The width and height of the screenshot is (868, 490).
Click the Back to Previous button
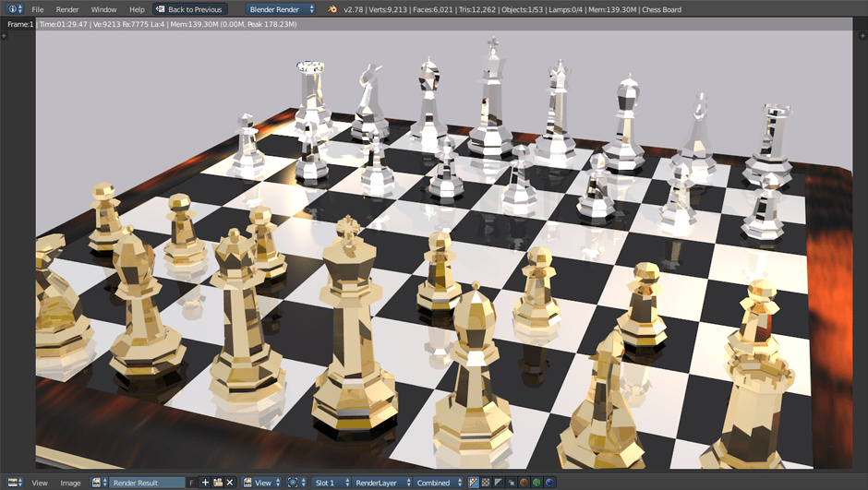click(x=188, y=9)
